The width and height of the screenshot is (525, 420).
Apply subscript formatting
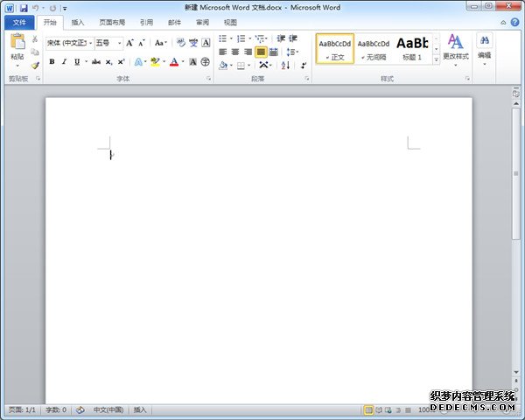click(108, 62)
